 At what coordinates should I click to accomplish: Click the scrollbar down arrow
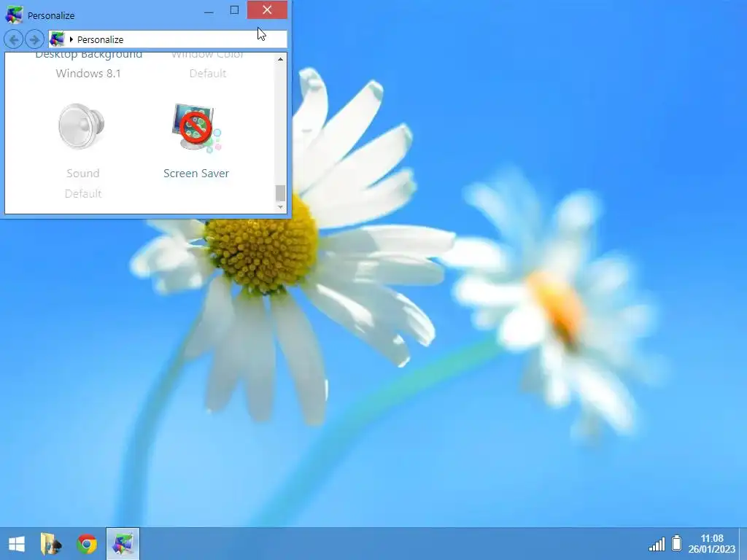(280, 206)
